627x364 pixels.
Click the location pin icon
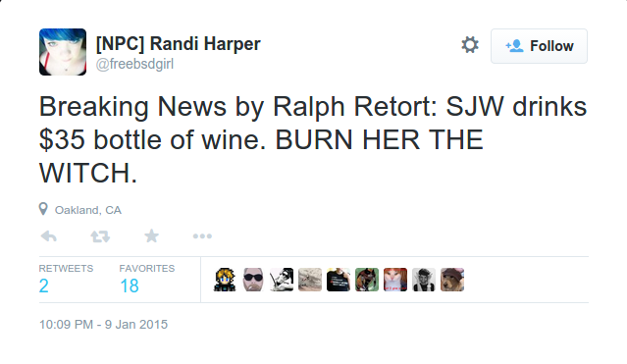click(x=43, y=209)
